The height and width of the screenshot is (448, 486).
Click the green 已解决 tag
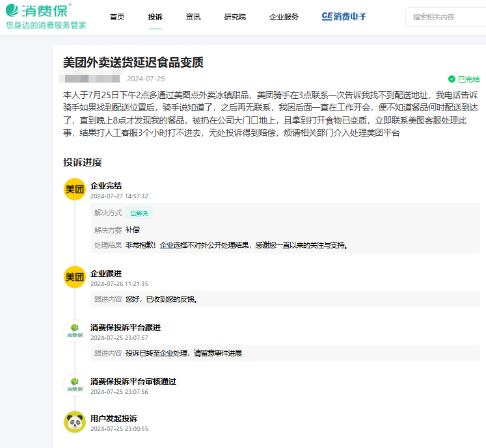coord(139,213)
